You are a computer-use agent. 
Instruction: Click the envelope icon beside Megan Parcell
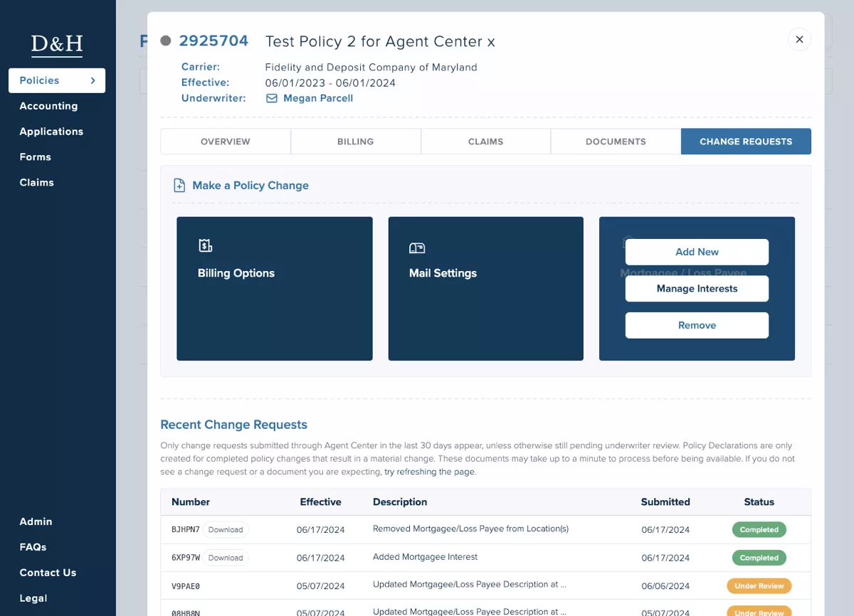click(272, 98)
